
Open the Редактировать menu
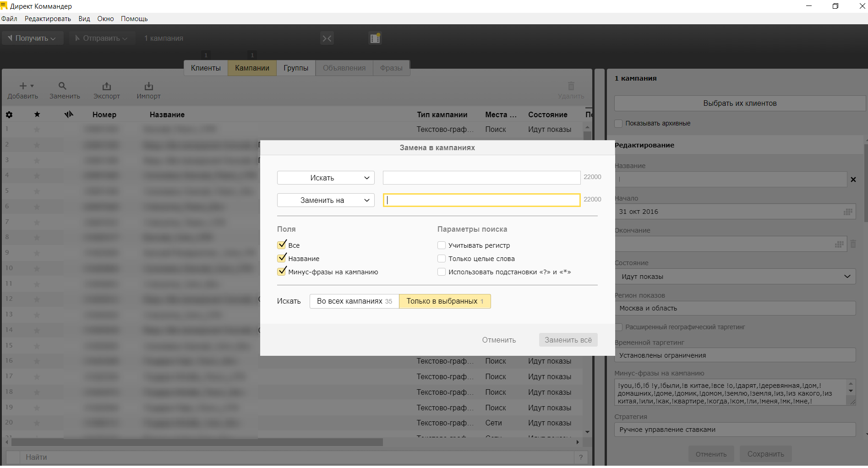(48, 19)
